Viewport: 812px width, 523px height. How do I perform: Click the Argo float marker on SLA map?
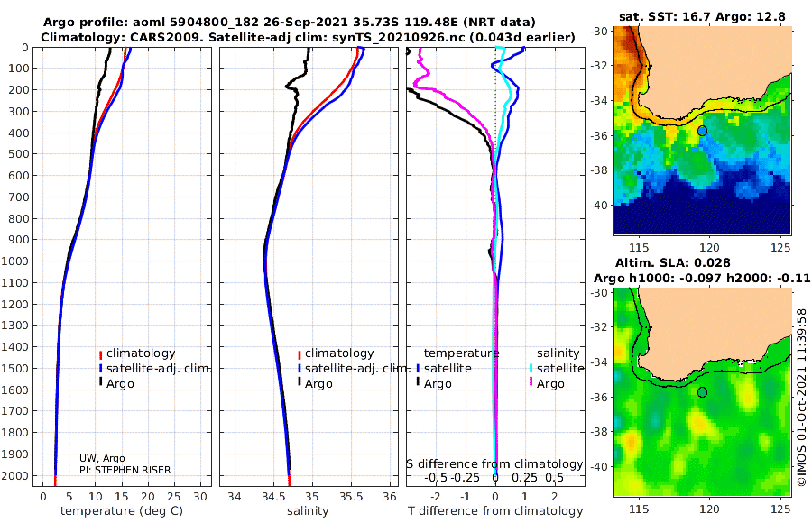point(702,392)
